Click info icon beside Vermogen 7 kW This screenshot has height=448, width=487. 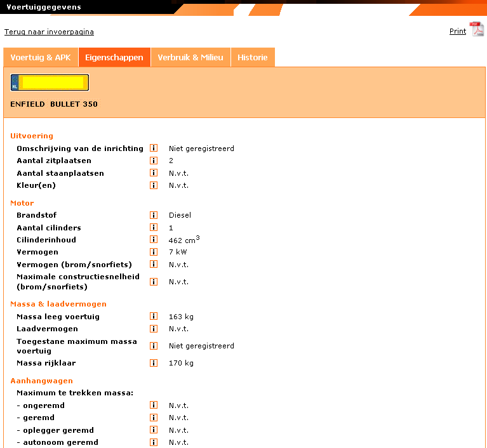coord(154,252)
